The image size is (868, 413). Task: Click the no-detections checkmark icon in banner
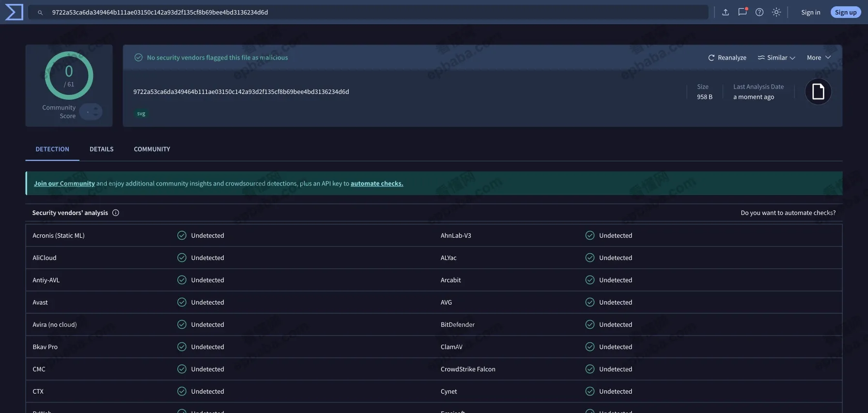139,58
